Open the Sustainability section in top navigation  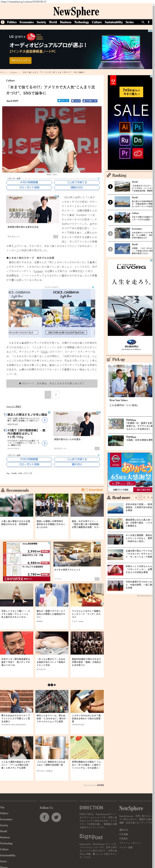point(114,22)
